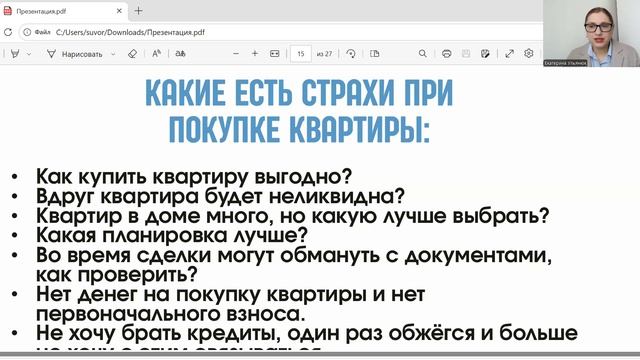Screen dimensions: 640x360
Task: Click the heading line 'покупке квартиры:'
Action: click(299, 129)
